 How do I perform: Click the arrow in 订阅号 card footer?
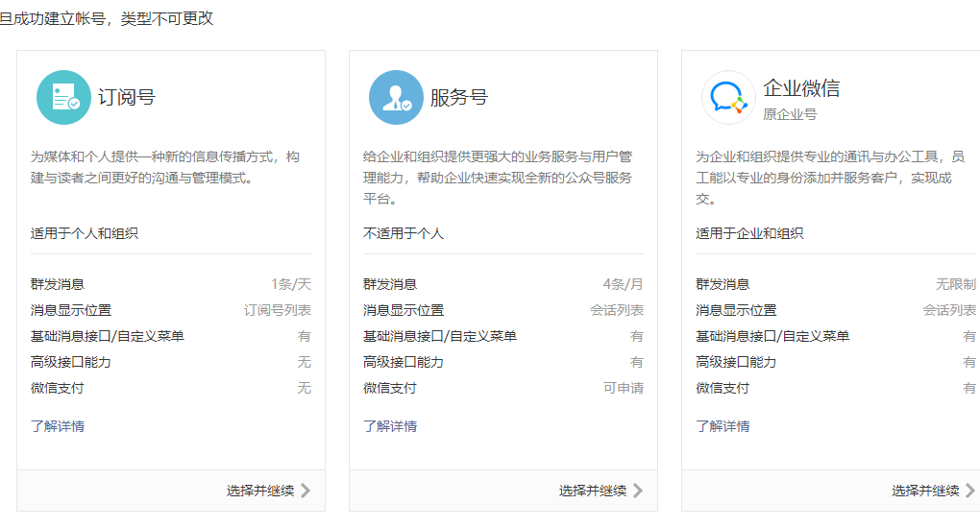pos(306,491)
